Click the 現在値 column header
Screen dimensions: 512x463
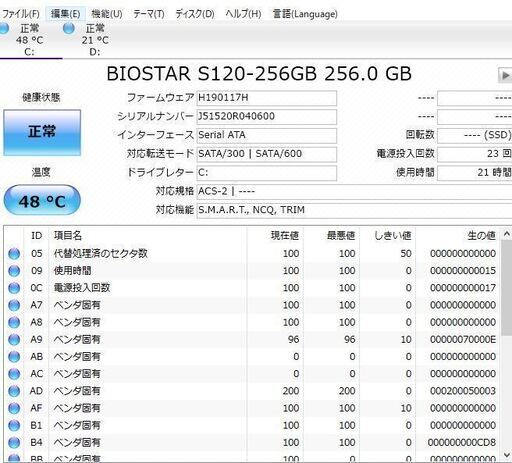275,236
